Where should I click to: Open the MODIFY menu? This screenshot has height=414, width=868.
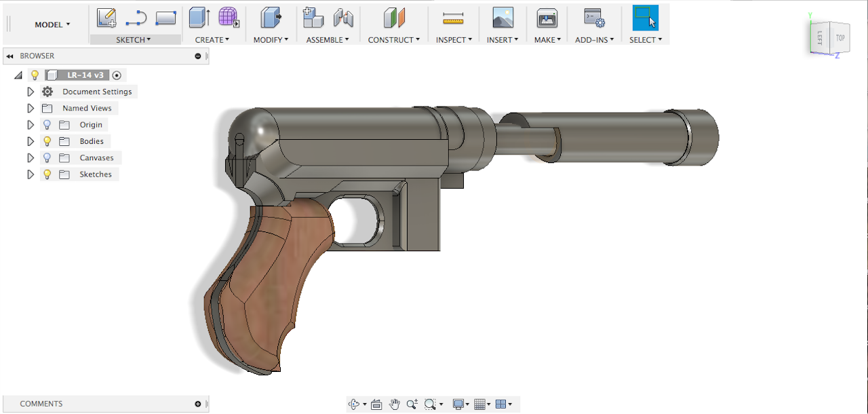[271, 40]
